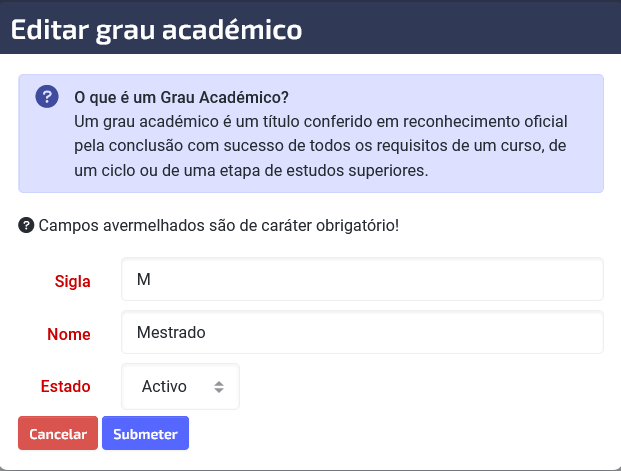Click the 'Editar grau académico' dialog title
Image resolution: width=621 pixels, height=471 pixels.
pyautogui.click(x=156, y=30)
